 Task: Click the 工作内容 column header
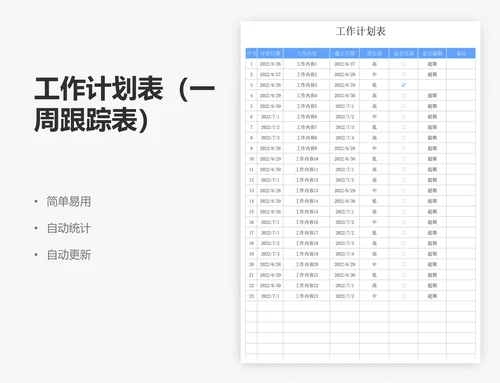(x=307, y=53)
